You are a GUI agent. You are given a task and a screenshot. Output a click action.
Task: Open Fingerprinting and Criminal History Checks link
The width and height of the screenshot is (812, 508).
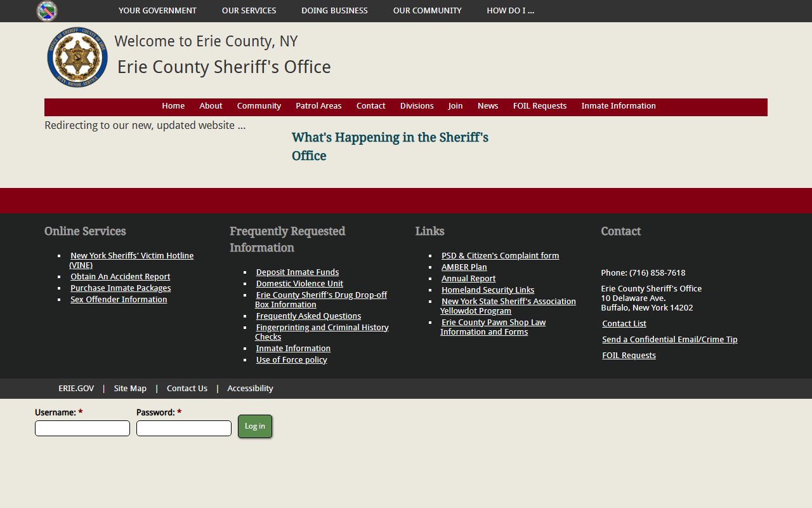pos(322,332)
